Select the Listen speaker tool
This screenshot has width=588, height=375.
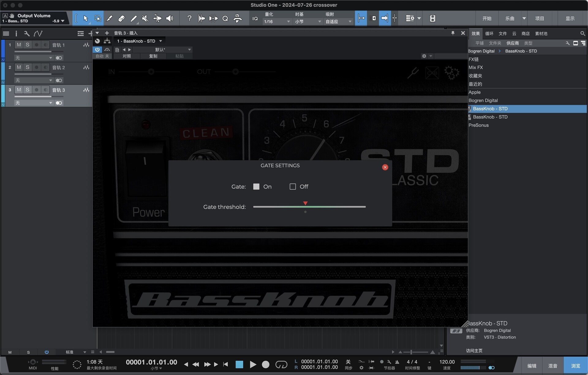(169, 18)
